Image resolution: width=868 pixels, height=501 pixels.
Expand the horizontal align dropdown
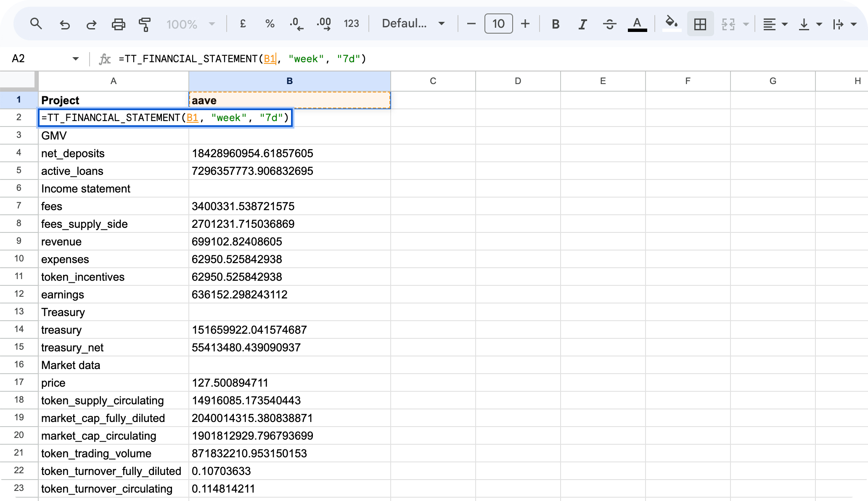775,24
